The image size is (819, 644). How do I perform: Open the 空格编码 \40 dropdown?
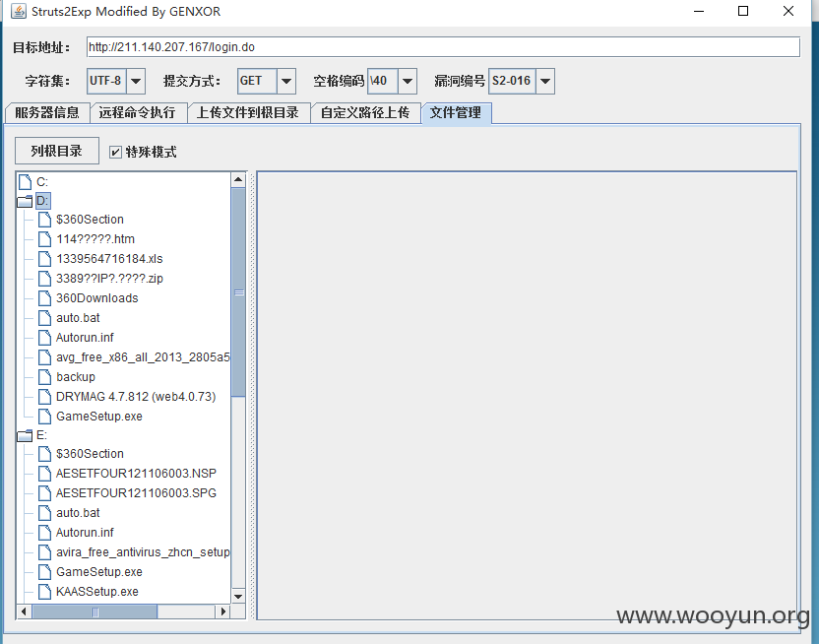[x=408, y=81]
